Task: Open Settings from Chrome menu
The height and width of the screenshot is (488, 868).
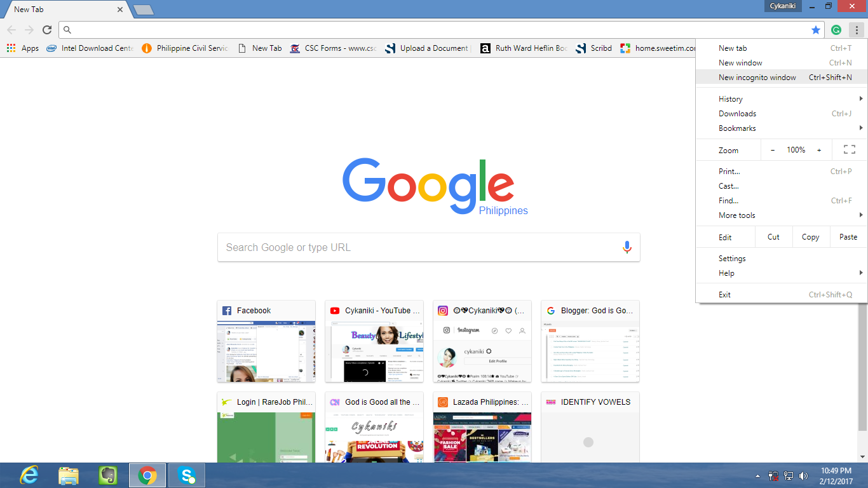Action: coord(780,259)
